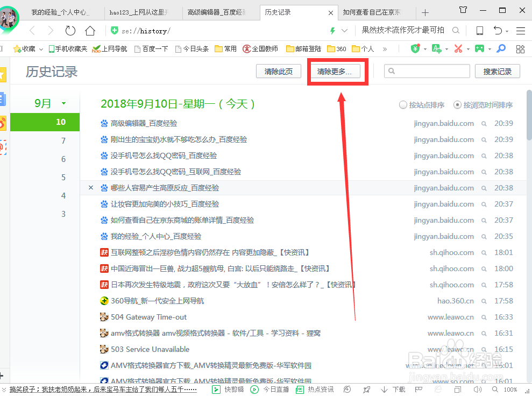Switch to mobile phone view icon
Image resolution: width=532 pixels, height=396 pixels.
point(479,31)
